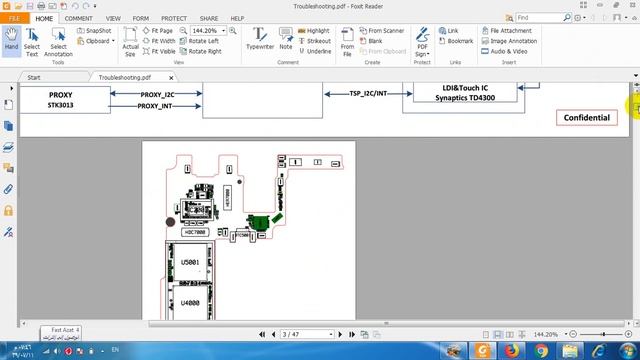Open the Pages thumbnails side panel
The height and width of the screenshot is (360, 640).
8,126
